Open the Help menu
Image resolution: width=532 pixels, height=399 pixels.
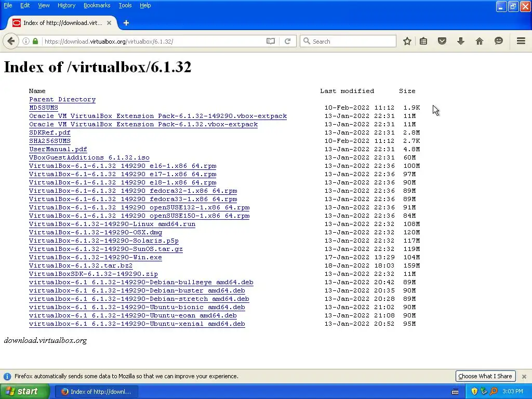click(x=145, y=5)
